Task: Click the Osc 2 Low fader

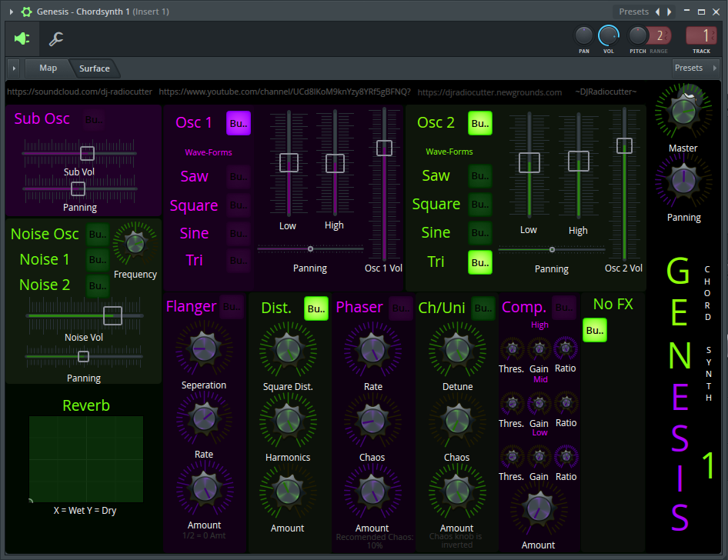Action: pos(529,162)
